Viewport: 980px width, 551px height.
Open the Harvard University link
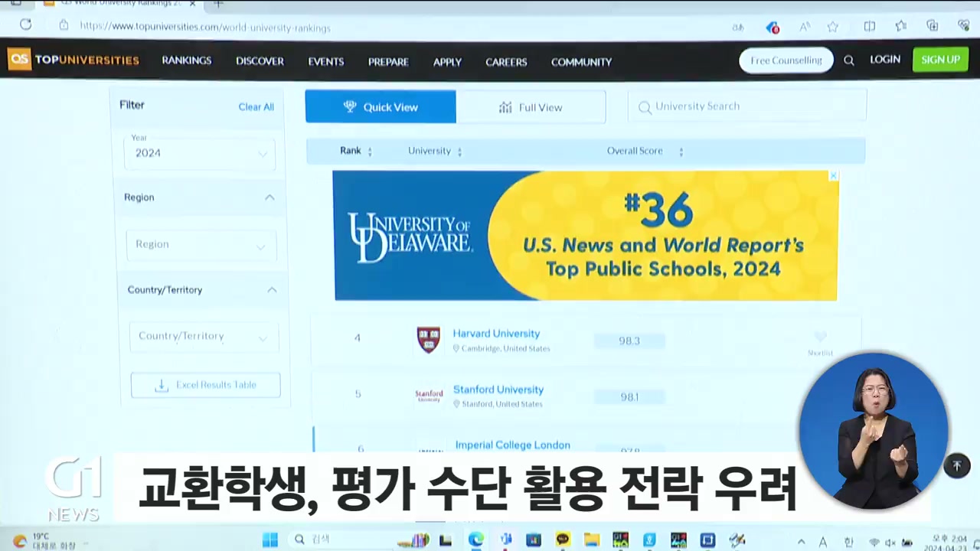point(496,334)
